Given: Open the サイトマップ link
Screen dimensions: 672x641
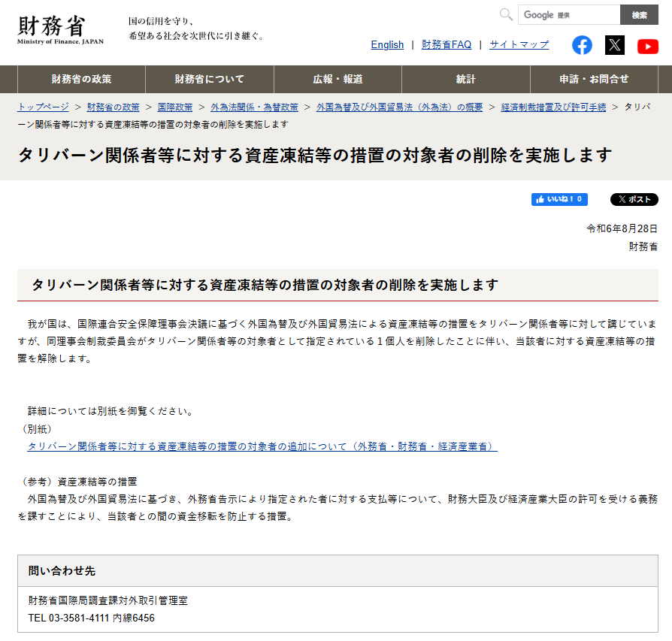Looking at the screenshot, I should pyautogui.click(x=519, y=45).
